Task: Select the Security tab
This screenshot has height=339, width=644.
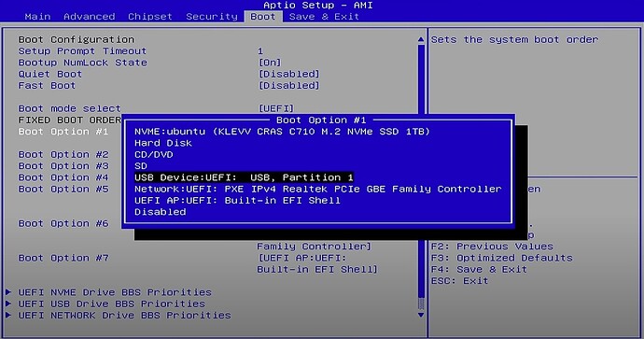Action: tap(212, 17)
